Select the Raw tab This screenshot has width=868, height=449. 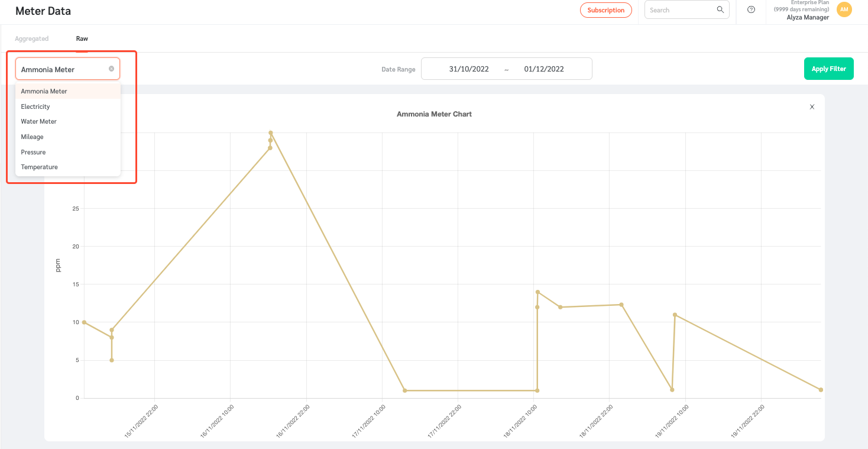[82, 38]
